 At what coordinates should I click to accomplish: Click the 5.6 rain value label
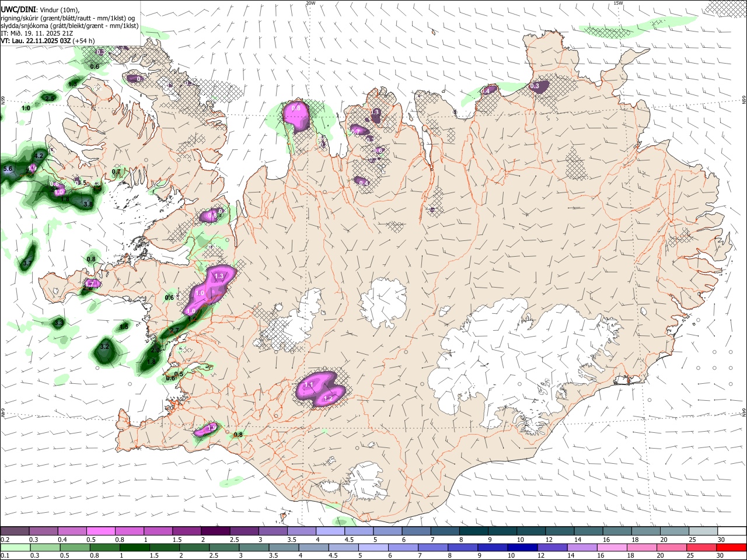pyautogui.click(x=8, y=169)
